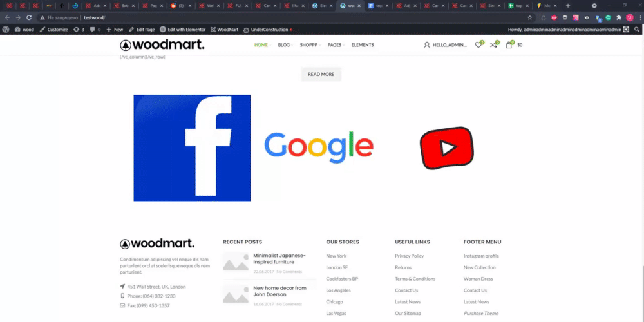This screenshot has height=322, width=644.
Task: Switch to the Reddit browser tab
Action: 181,6
